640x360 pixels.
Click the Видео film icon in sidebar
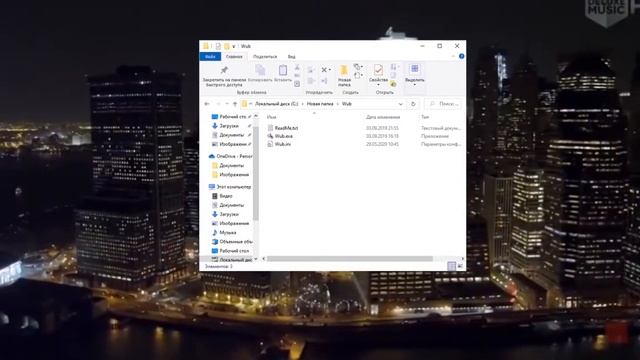[x=215, y=196]
